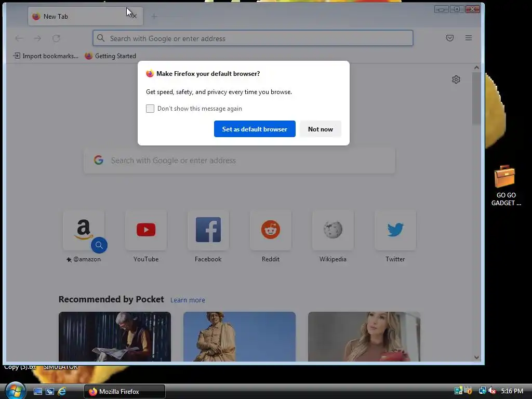532x399 pixels.
Task: Open Pocket story with man reading newspaper
Action: coord(115,337)
